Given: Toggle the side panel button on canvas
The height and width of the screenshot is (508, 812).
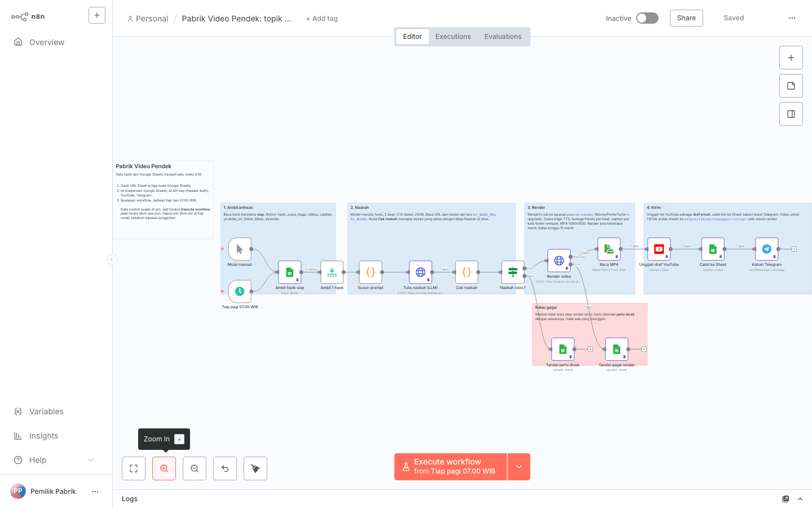Looking at the screenshot, I should point(791,114).
